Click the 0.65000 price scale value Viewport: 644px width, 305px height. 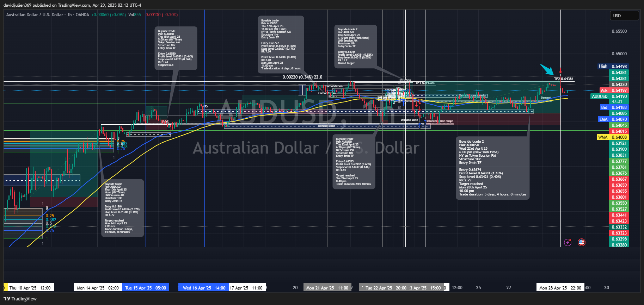(x=619, y=54)
